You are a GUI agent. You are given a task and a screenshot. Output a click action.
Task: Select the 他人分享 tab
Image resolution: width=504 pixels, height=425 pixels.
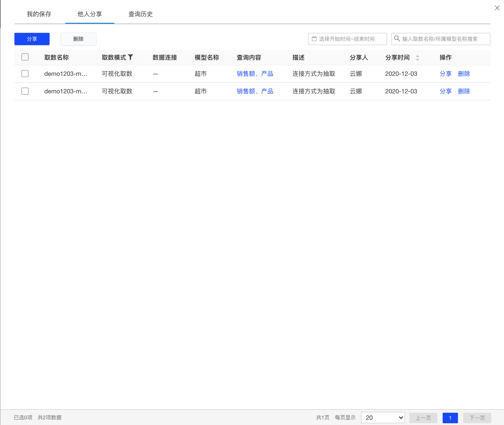coord(90,14)
